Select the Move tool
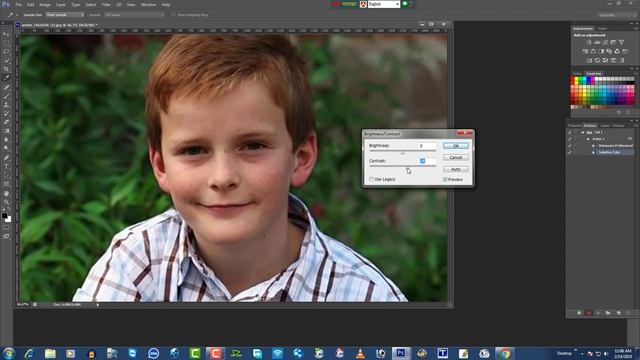The image size is (640, 360). [6, 34]
